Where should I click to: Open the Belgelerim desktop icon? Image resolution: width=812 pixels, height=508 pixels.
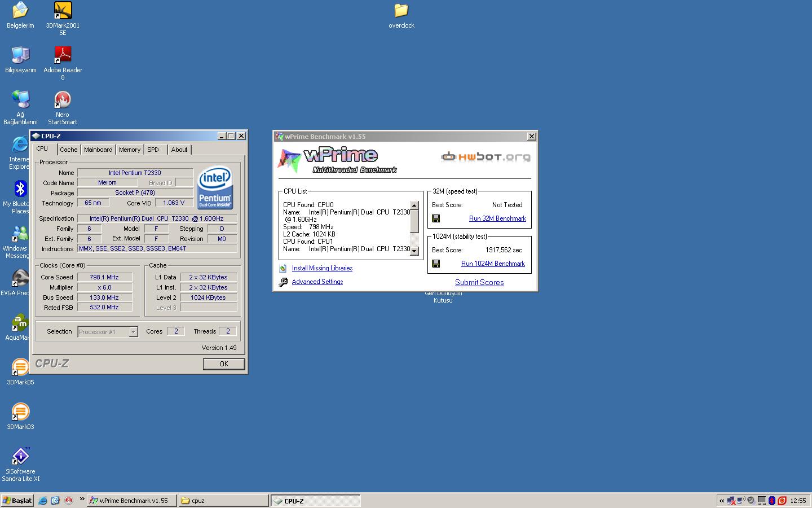[x=20, y=15]
